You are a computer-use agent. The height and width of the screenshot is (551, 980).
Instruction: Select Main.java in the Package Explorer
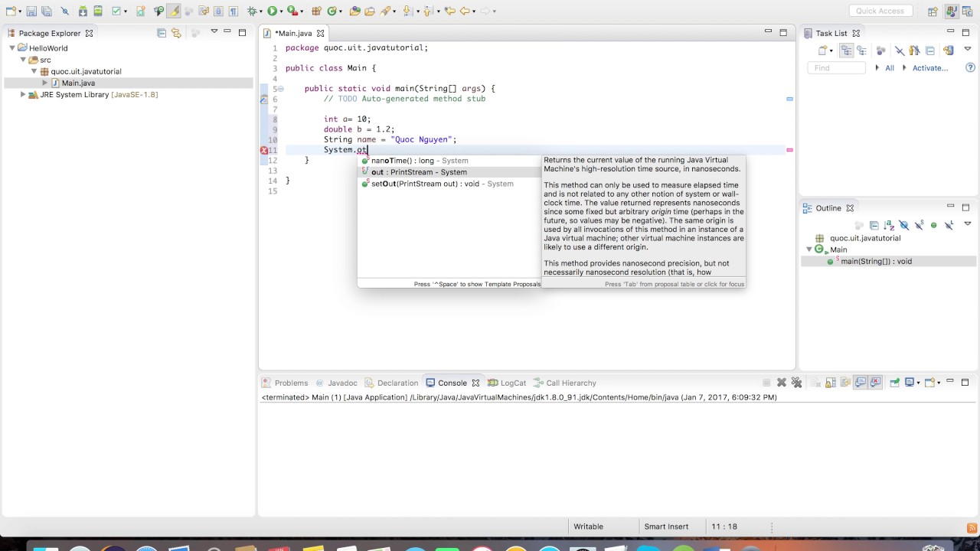pos(78,83)
